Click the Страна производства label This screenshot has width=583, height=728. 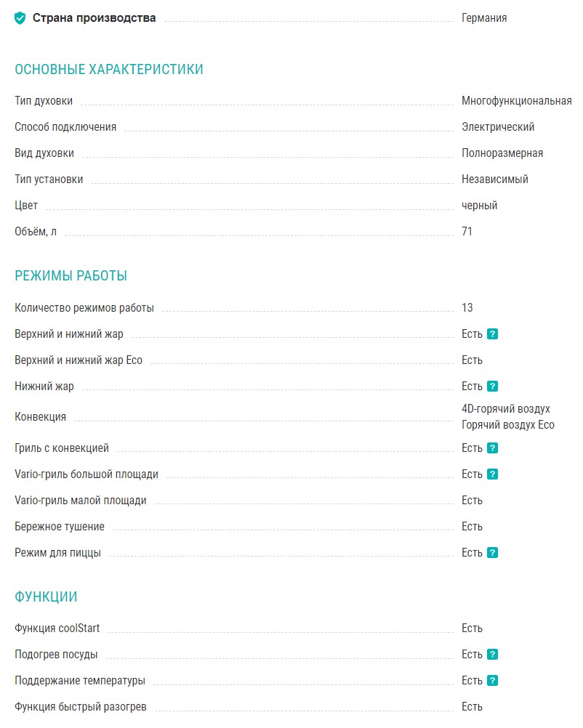[94, 18]
